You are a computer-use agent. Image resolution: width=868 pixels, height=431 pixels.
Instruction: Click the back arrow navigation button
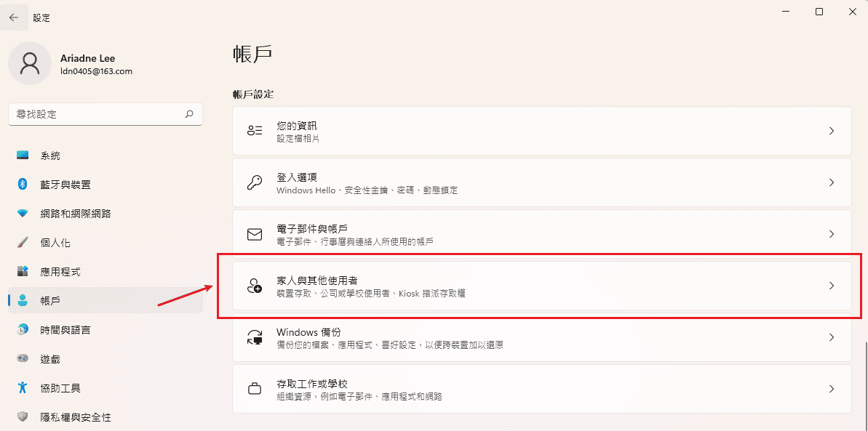tap(12, 17)
